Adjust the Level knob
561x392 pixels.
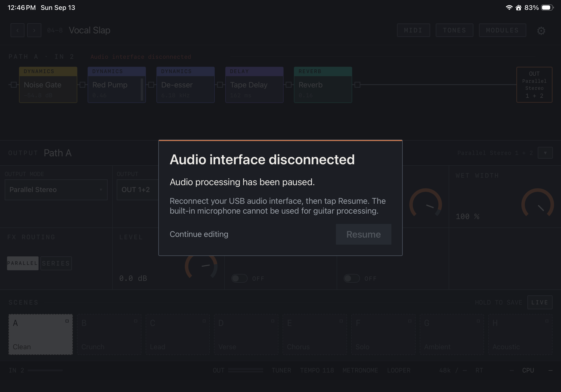tap(201, 266)
